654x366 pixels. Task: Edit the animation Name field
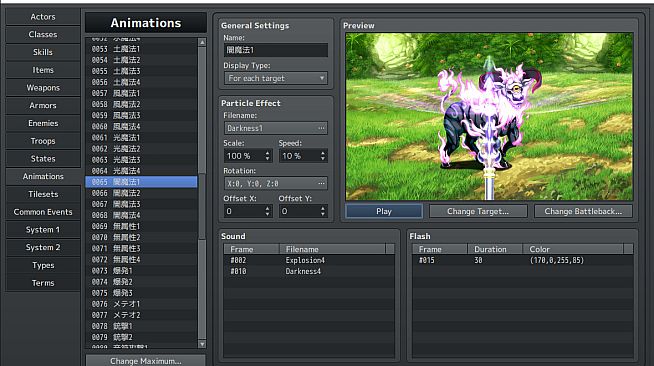(276, 50)
